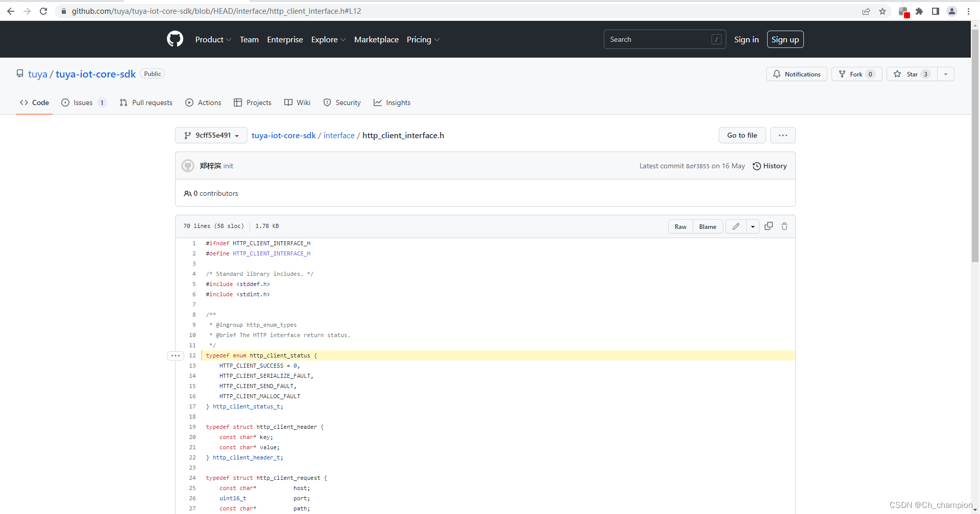Open the Chrome three-dot menu

[968, 11]
